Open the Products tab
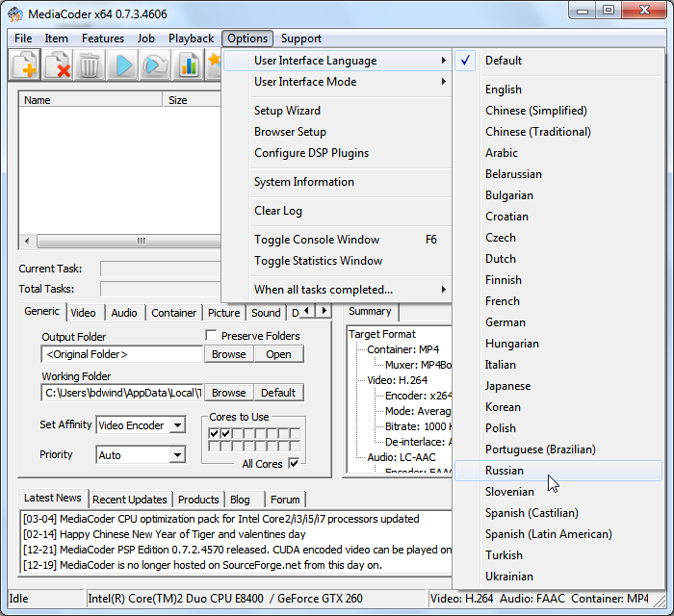The width and height of the screenshot is (674, 616). (198, 500)
